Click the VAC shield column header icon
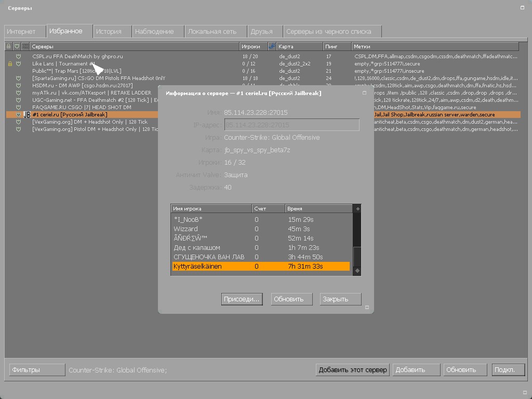Screen dimensions: 532x399 (x=17, y=47)
